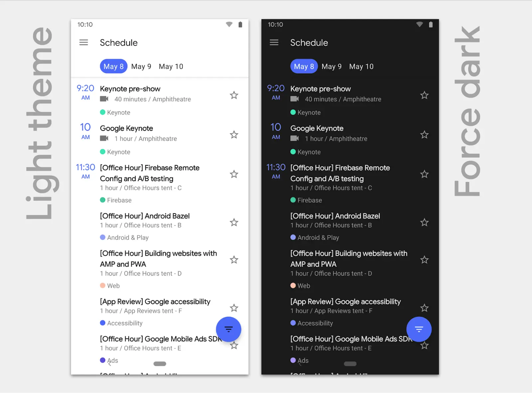Tap the video icon next to Google Keynote
532x393 pixels.
click(104, 138)
